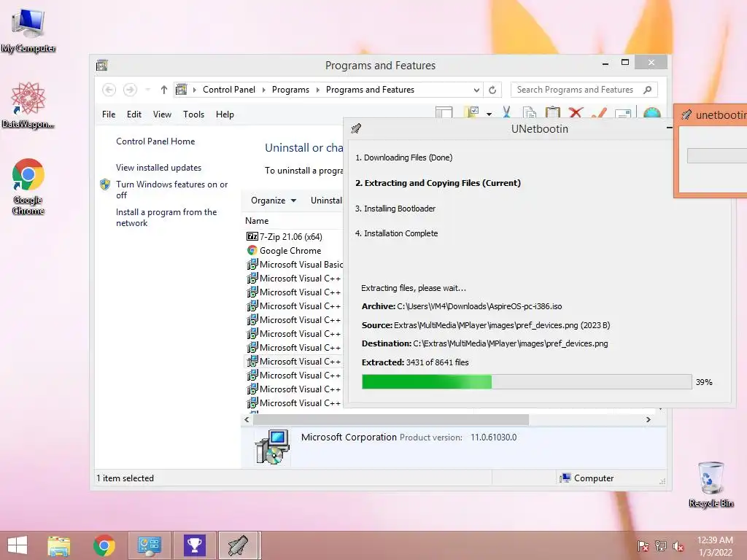Click the taskbar clock showing 12:39 AM
Image resolution: width=747 pixels, height=560 pixels.
[715, 546]
